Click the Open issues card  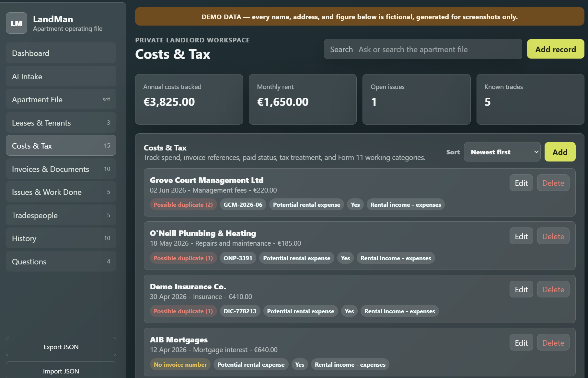(416, 99)
